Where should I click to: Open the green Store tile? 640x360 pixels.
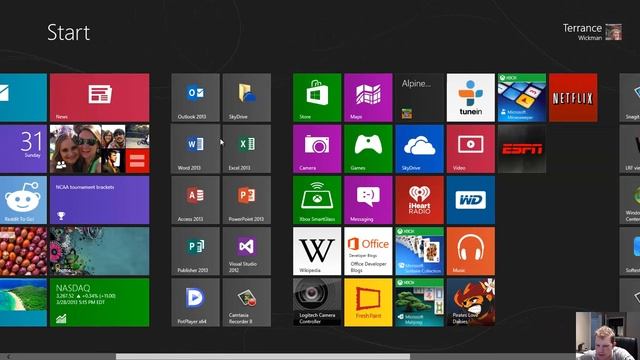pyautogui.click(x=317, y=98)
